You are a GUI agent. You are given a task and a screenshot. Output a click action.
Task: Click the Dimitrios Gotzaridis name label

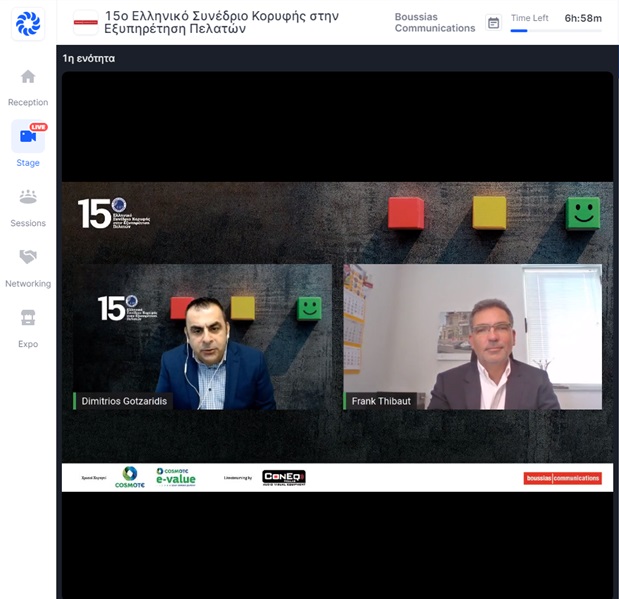coord(124,401)
